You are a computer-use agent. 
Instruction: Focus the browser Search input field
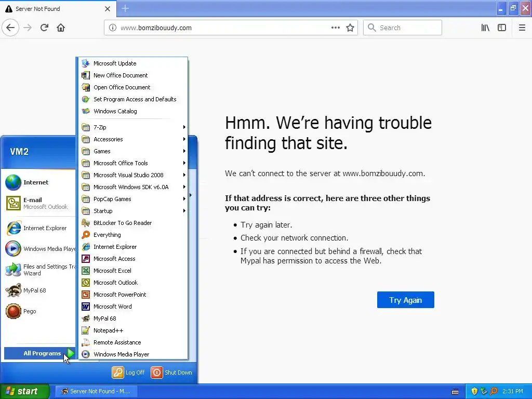pyautogui.click(x=403, y=28)
